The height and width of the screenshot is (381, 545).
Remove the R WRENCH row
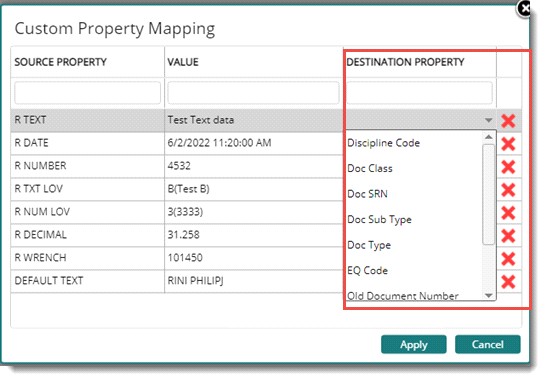click(508, 258)
